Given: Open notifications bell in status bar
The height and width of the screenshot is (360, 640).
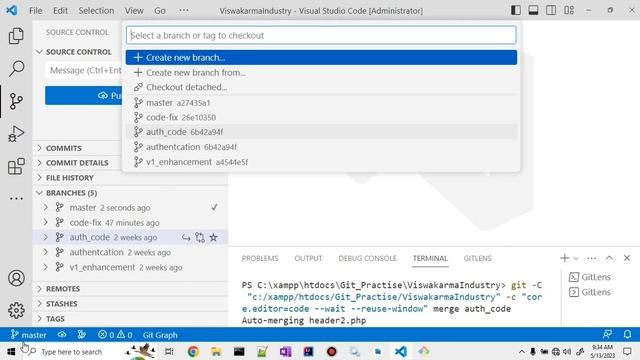Looking at the screenshot, I should click(x=627, y=335).
